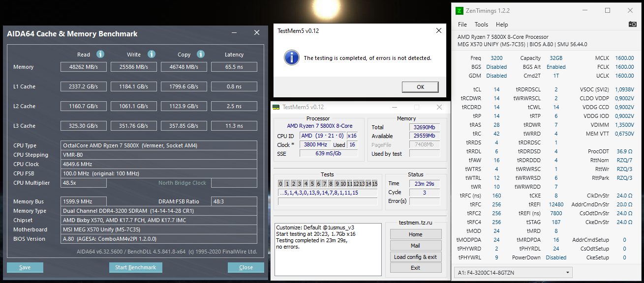Click VSOC (SVI2) 1,0938V value

pyautogui.click(x=625, y=89)
